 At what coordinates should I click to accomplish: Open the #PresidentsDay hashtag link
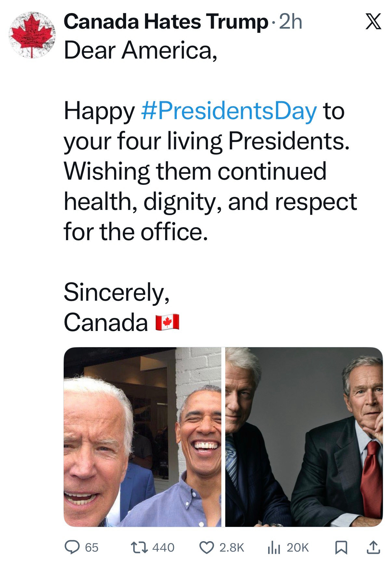point(229,111)
